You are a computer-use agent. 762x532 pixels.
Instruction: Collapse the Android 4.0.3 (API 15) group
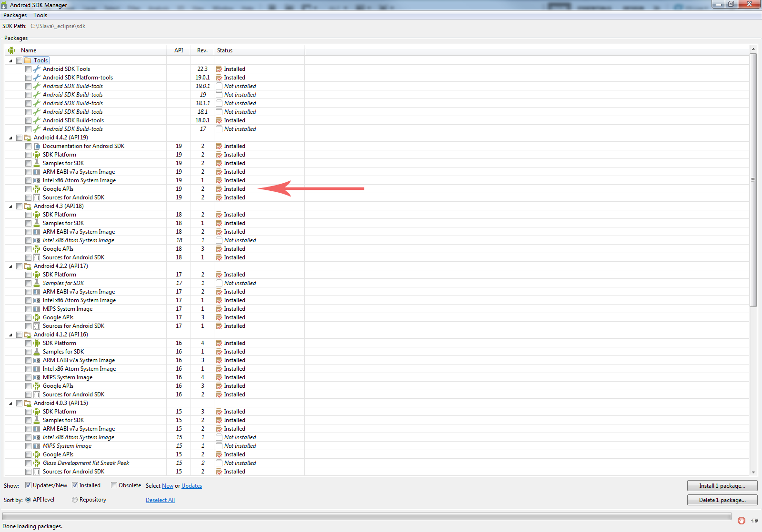pos(10,403)
